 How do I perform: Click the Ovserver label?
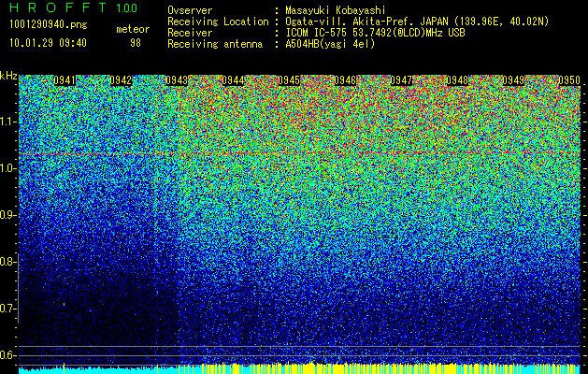coord(190,10)
